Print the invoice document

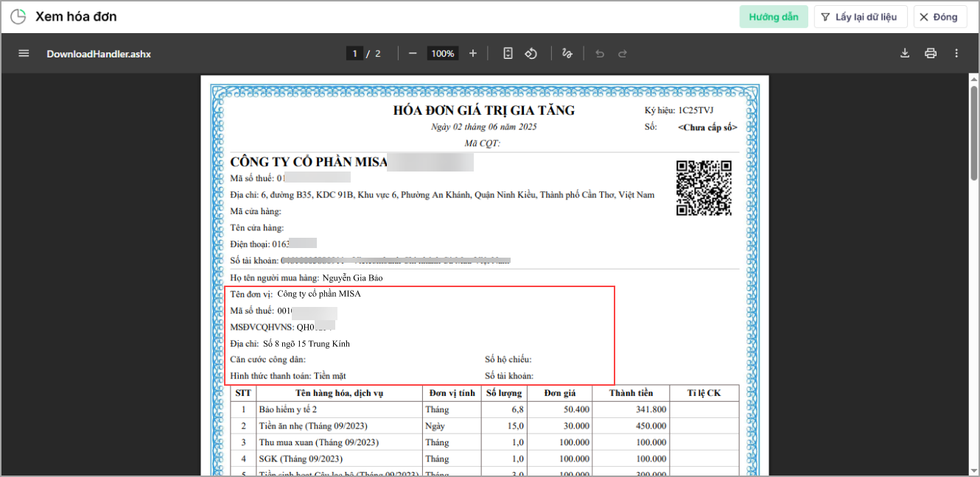(x=931, y=54)
